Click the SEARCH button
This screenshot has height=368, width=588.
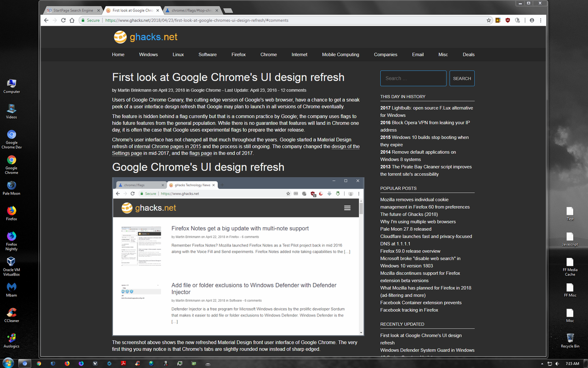tap(462, 78)
